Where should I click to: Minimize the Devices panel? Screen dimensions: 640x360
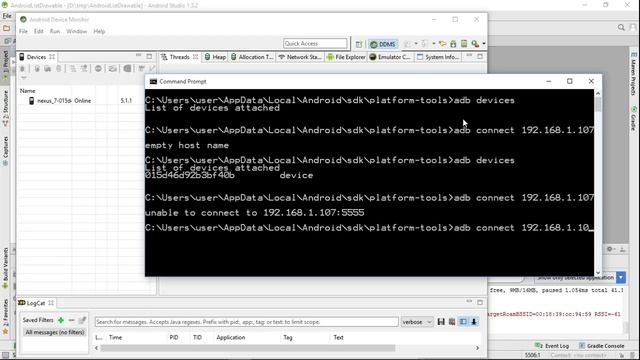point(138,56)
